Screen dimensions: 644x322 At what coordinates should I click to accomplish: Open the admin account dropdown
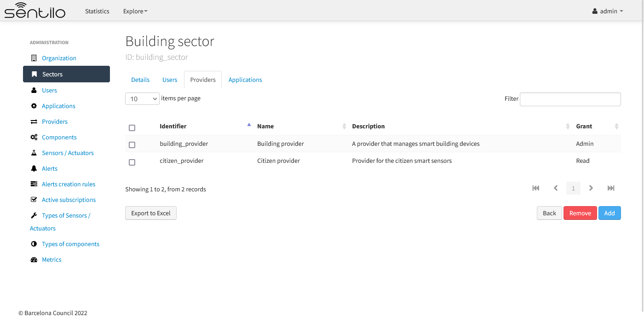tap(608, 11)
